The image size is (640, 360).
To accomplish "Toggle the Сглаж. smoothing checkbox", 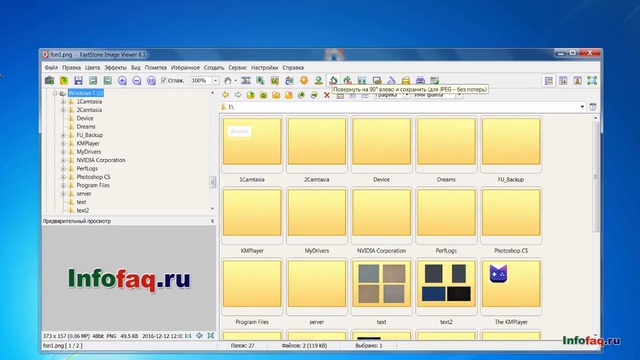I will point(164,80).
